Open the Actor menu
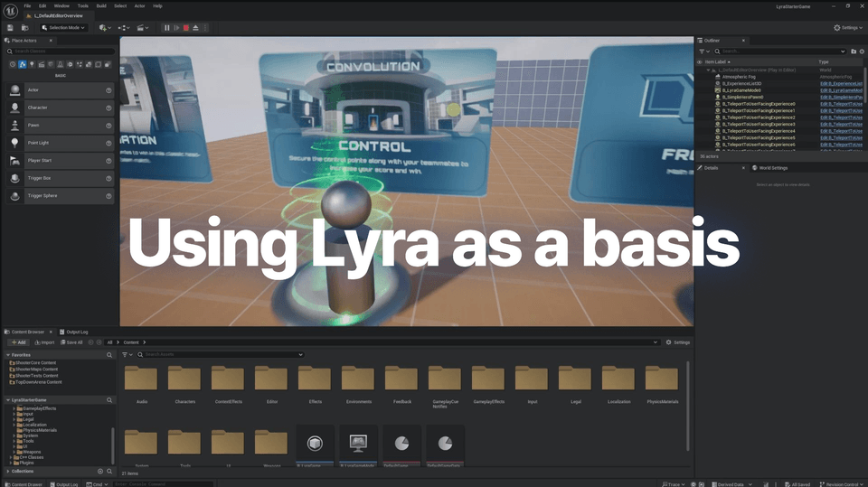The height and width of the screenshot is (487, 868). pyautogui.click(x=139, y=6)
